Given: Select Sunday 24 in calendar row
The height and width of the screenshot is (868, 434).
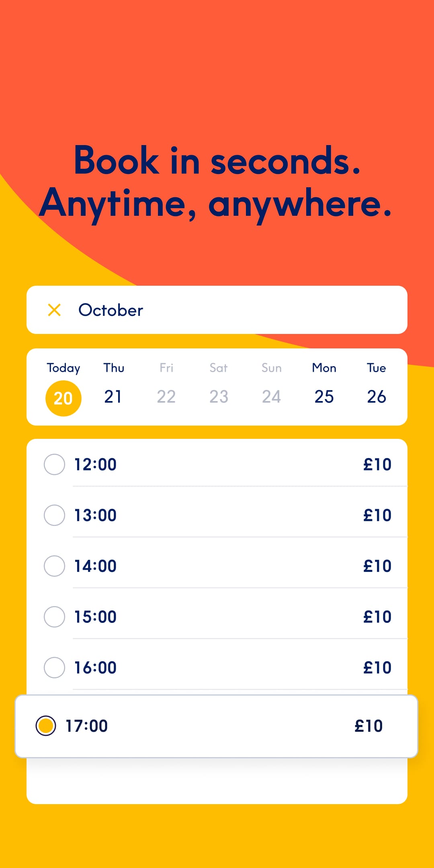Looking at the screenshot, I should coord(271,396).
